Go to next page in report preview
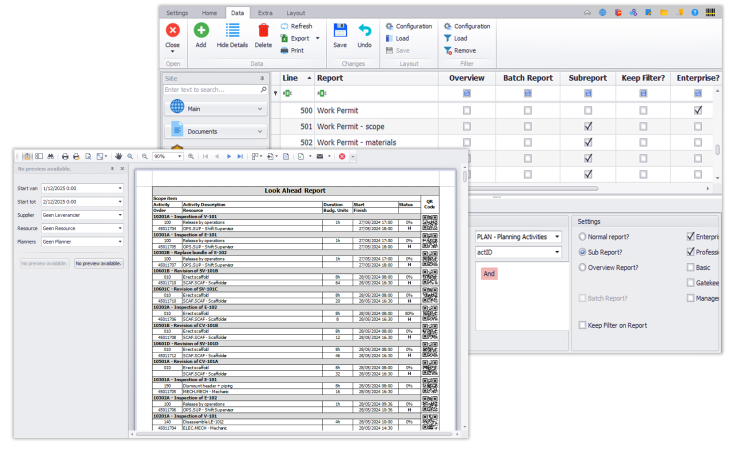 (229, 156)
